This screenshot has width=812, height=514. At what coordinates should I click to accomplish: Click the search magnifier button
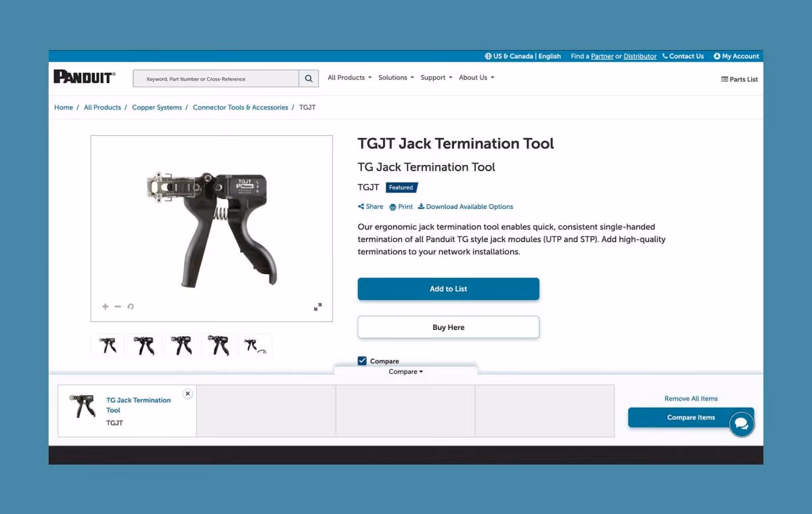click(x=309, y=78)
